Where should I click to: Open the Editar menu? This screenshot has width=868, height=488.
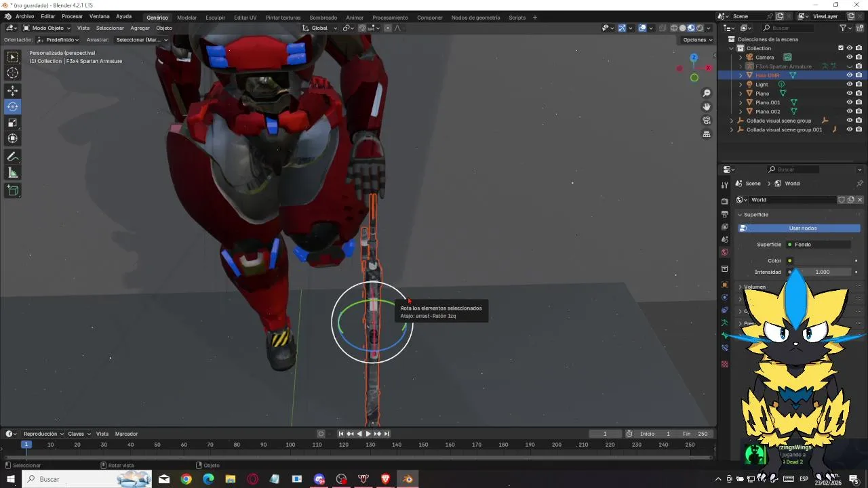[x=47, y=16]
